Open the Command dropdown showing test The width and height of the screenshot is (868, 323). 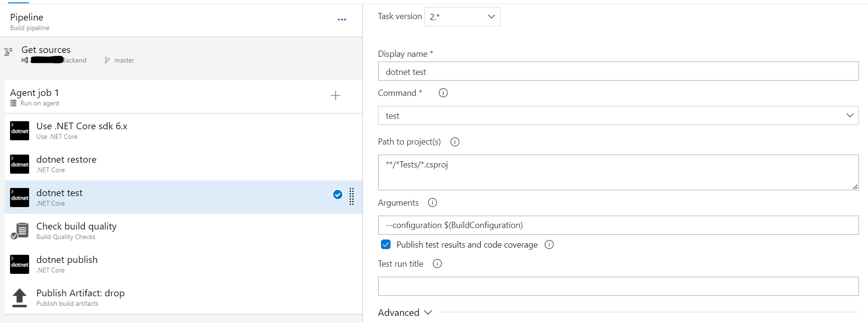click(618, 115)
